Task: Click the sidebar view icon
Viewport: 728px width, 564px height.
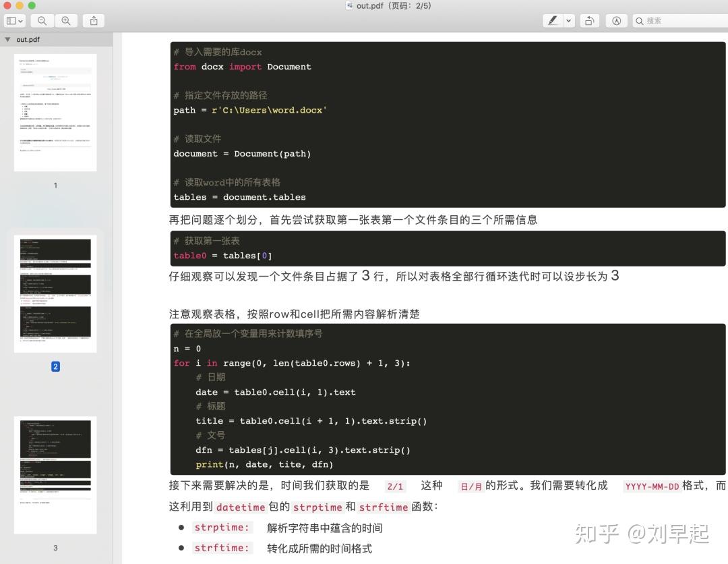Action: (10, 21)
